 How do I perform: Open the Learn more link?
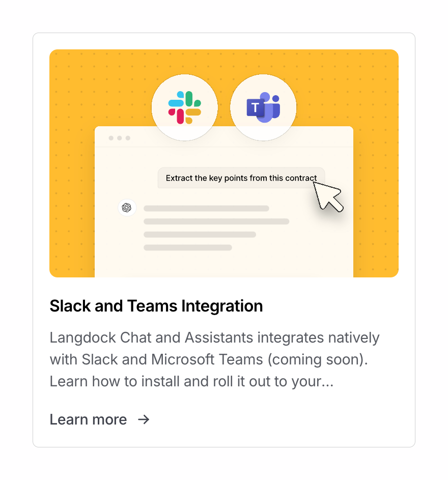pyautogui.click(x=88, y=419)
